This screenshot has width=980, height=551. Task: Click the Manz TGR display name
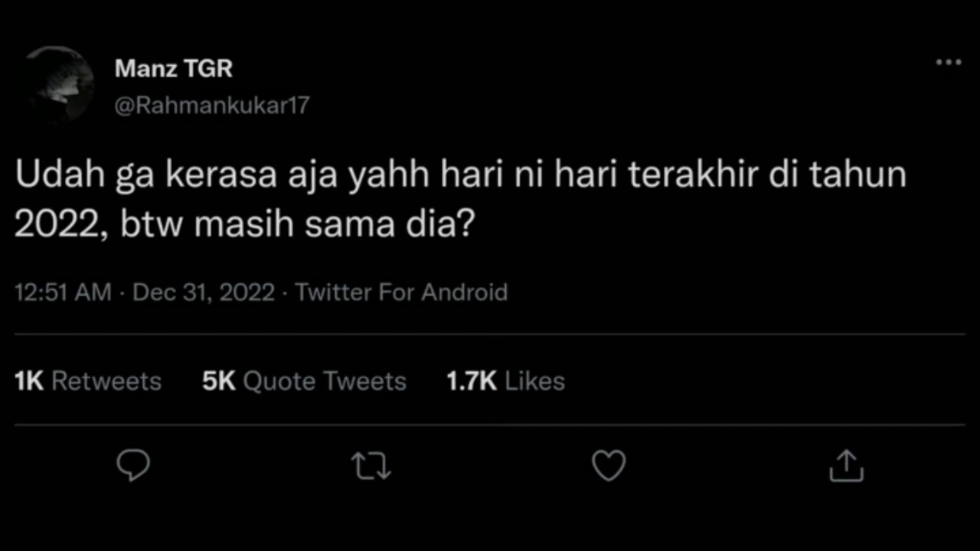[174, 69]
